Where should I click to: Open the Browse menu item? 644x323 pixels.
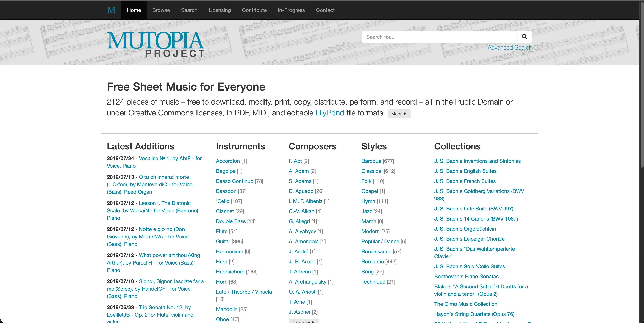click(161, 10)
